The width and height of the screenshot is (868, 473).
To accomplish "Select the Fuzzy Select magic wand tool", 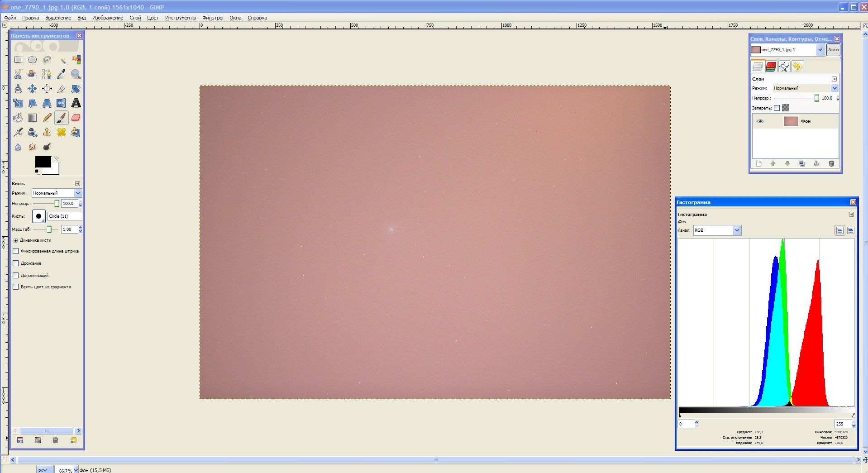I will tap(62, 60).
